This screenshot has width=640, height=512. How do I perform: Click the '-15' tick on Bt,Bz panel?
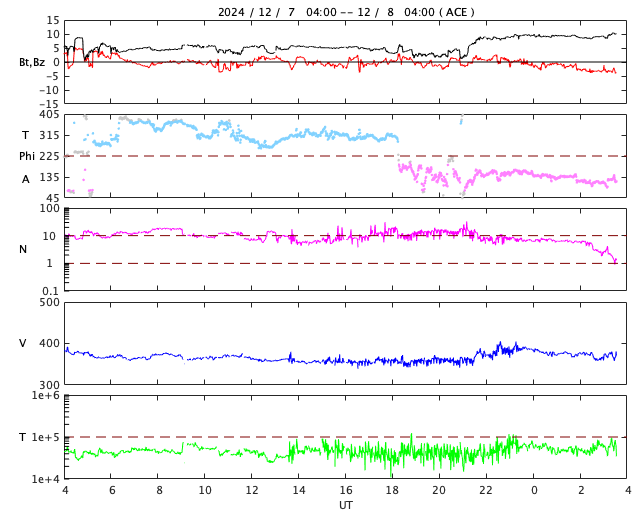point(49,105)
